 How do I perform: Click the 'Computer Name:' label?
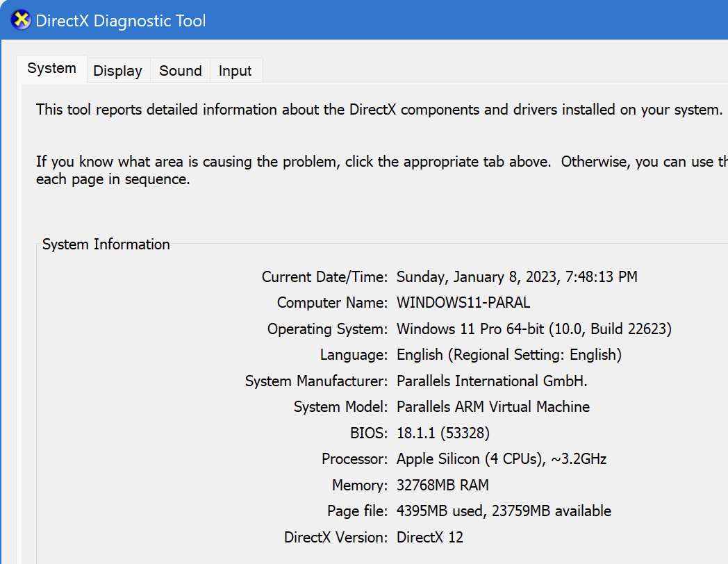333,303
